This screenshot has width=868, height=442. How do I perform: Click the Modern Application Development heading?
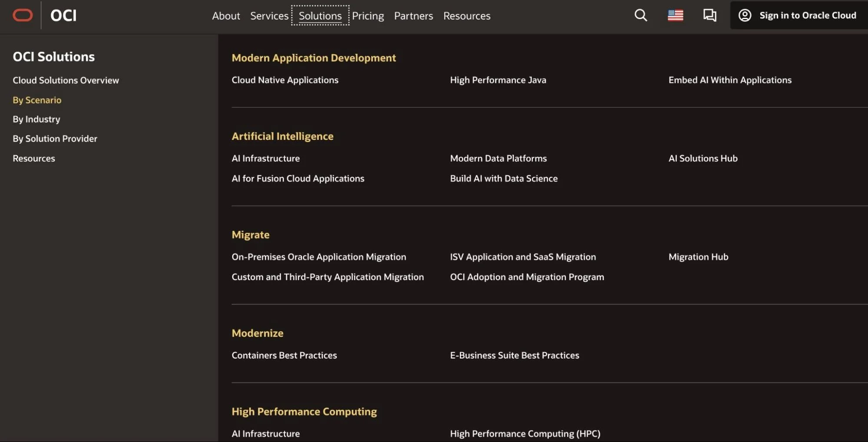pos(314,58)
